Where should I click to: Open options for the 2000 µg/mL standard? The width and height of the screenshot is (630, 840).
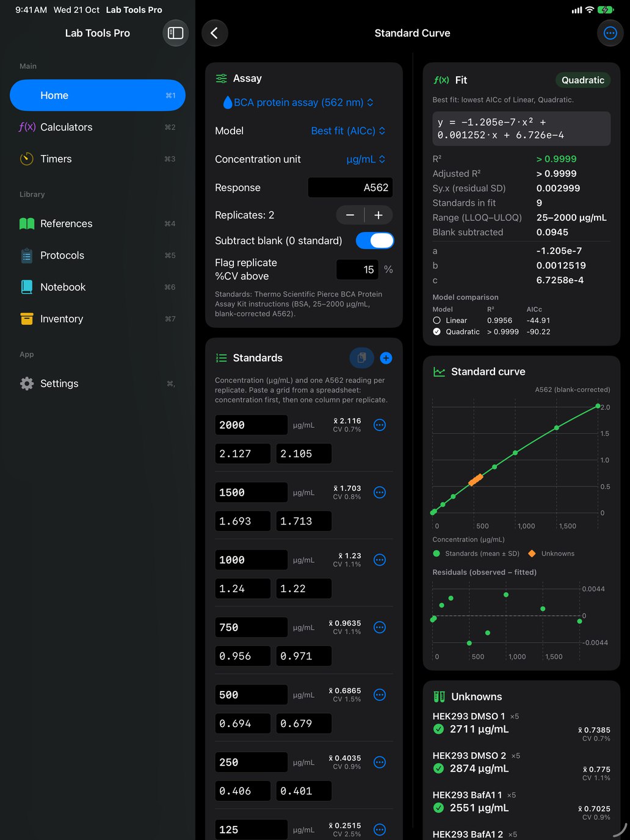(380, 425)
